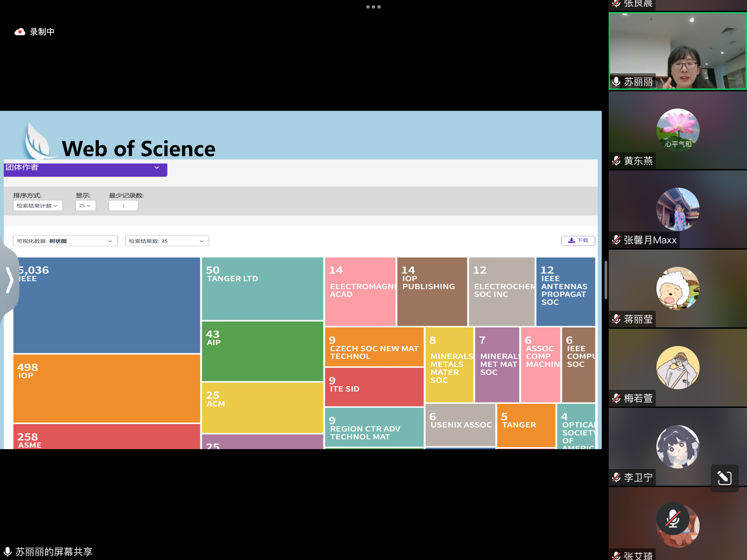Click the microphone icon beside 苏丽丽's name
This screenshot has width=747, height=560.
click(616, 82)
